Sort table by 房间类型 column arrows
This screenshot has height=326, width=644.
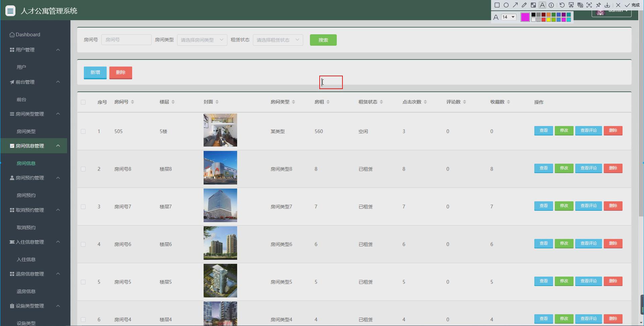[293, 102]
